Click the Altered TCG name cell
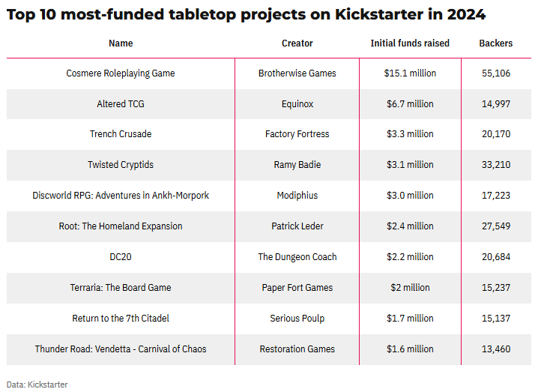 tap(121, 104)
